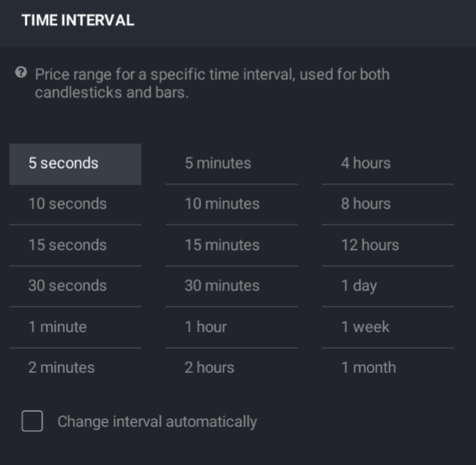Click the question mark help icon

[21, 73]
